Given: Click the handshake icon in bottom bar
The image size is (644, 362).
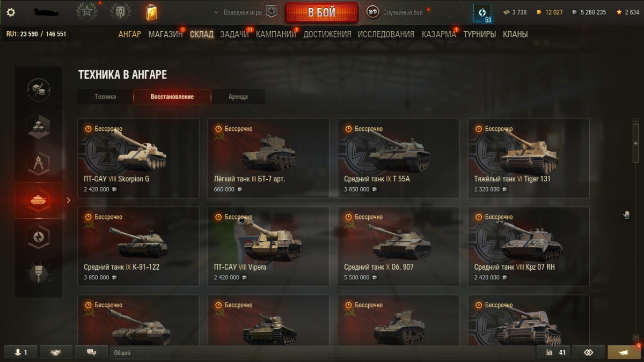Looking at the screenshot, I should 56,352.
